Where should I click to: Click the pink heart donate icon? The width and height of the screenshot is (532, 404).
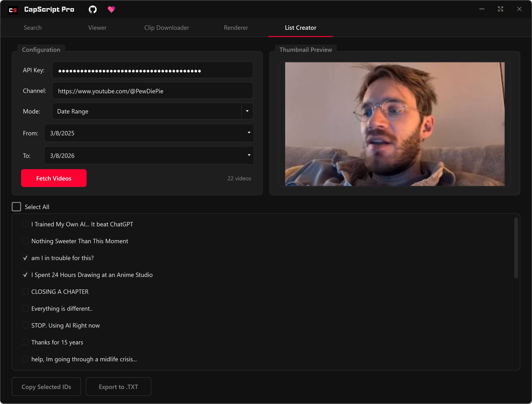111,9
